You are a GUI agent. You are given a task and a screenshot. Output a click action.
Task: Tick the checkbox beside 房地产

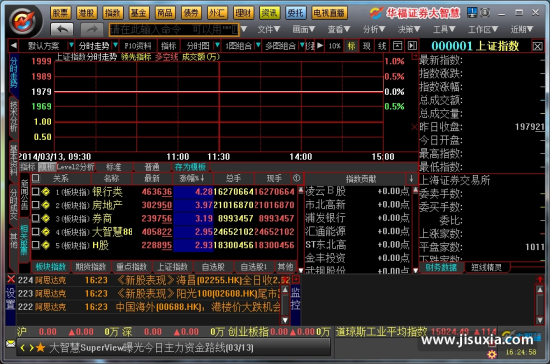click(x=35, y=205)
